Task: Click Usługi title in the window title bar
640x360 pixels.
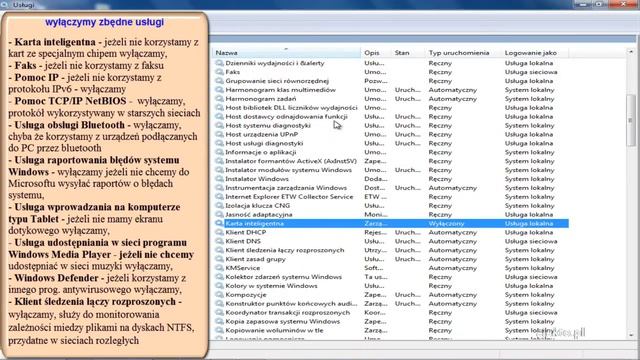Action: (x=23, y=5)
